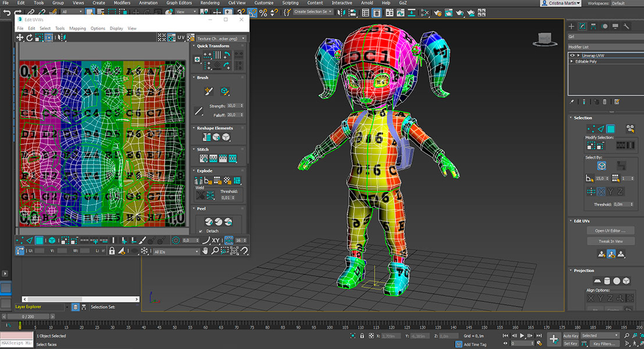Open the Create tab plus icon
The image size is (644, 349).
tap(572, 26)
